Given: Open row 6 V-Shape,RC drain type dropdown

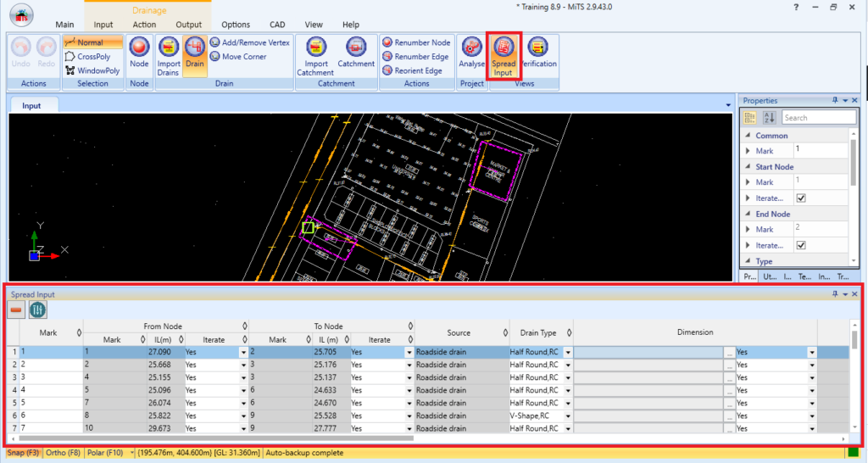Looking at the screenshot, I should tap(568, 416).
